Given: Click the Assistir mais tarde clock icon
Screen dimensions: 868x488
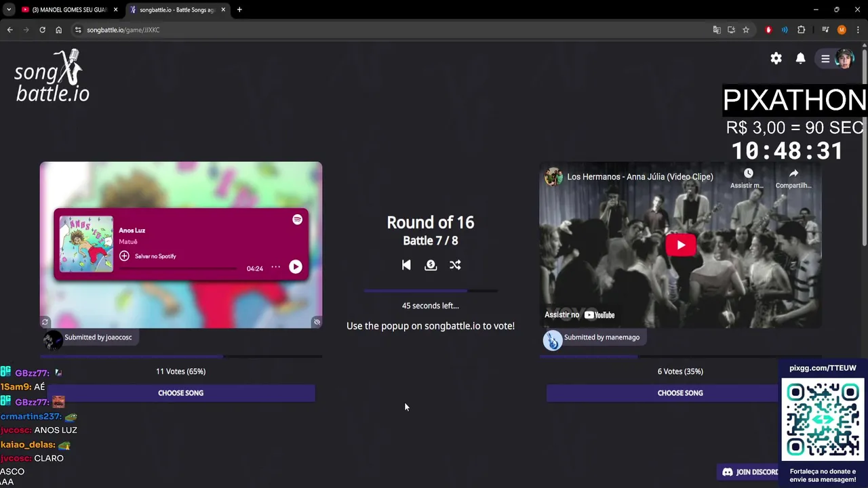Looking at the screenshot, I should 748,174.
